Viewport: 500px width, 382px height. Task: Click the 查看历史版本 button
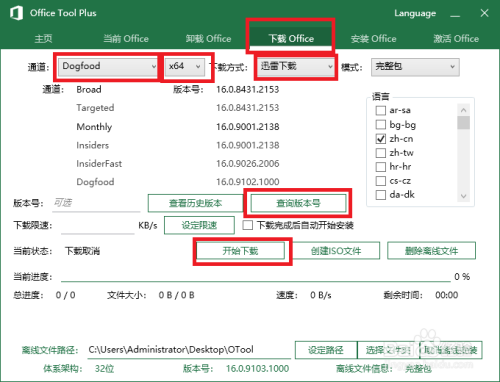(x=196, y=203)
